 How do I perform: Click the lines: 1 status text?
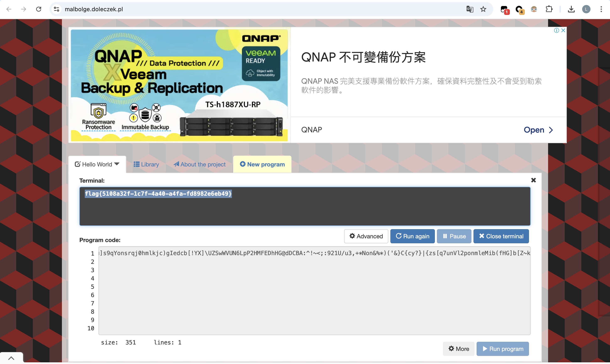click(x=167, y=342)
